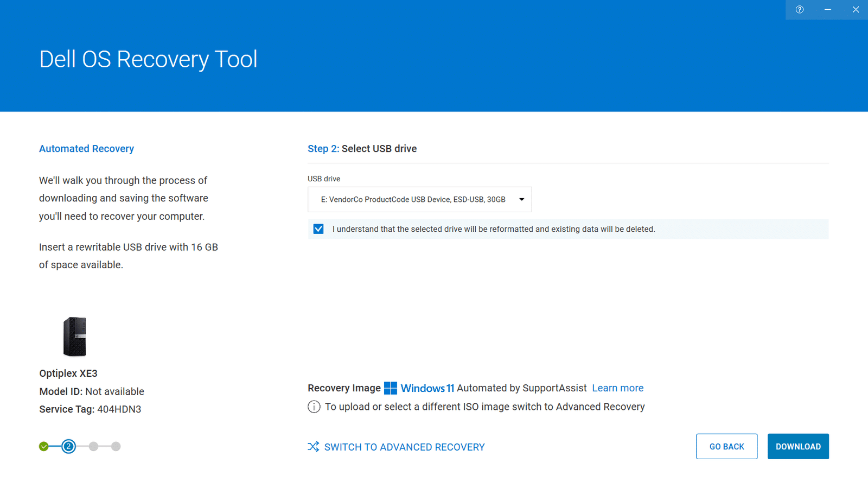Open the help question mark icon
The width and height of the screenshot is (868, 488).
click(799, 10)
